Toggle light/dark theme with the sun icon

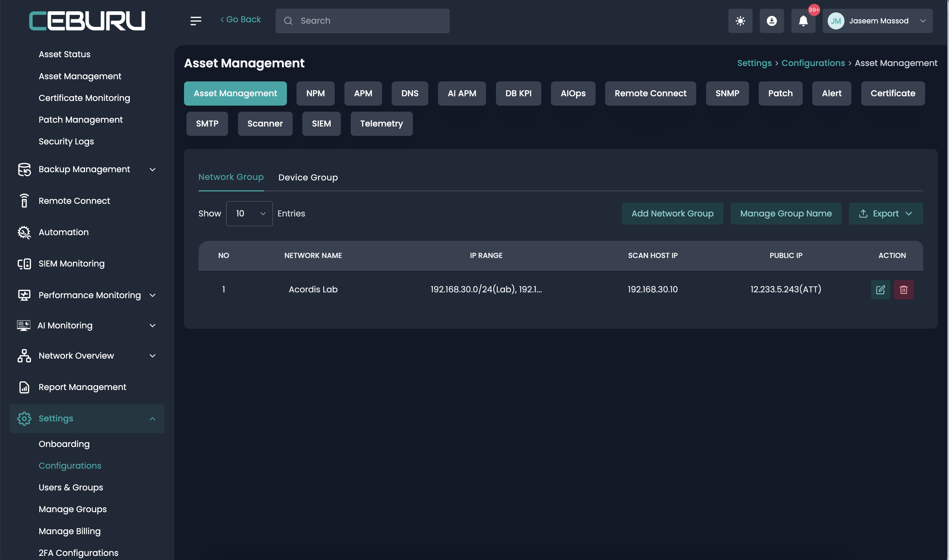pos(740,21)
